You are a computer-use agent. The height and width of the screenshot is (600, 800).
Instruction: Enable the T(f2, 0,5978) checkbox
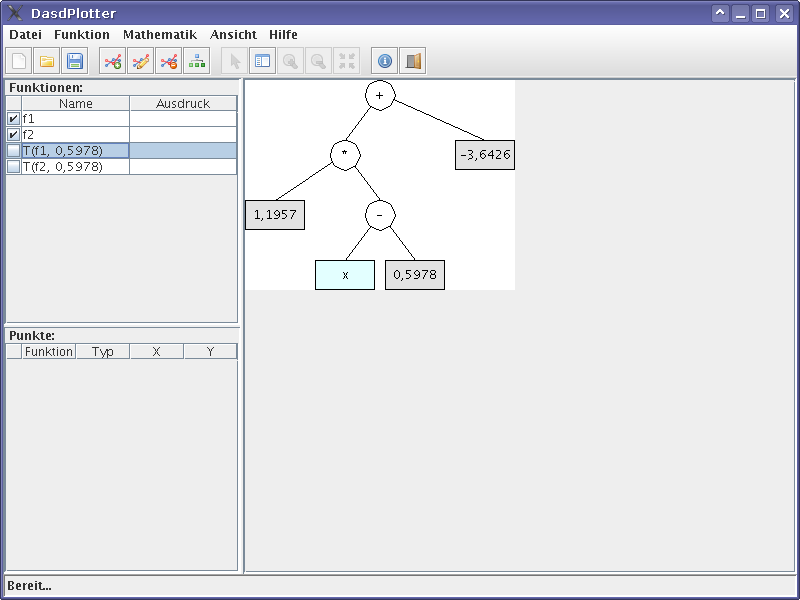click(13, 167)
